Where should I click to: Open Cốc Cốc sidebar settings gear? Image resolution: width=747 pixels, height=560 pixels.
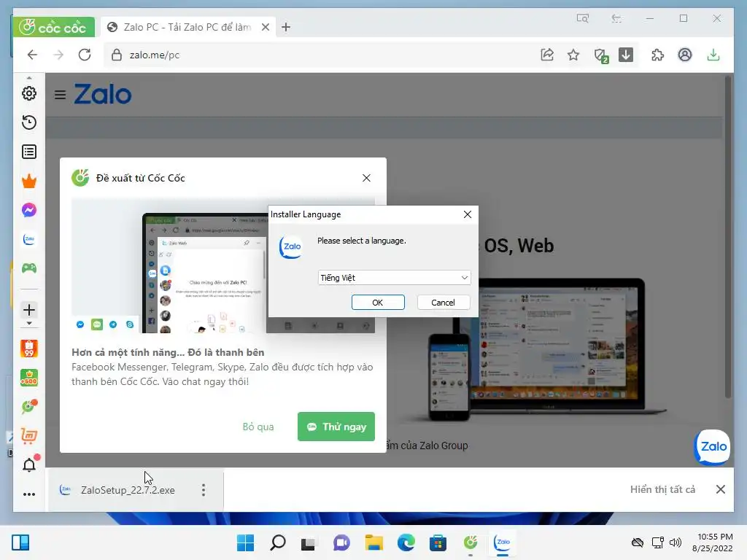[x=29, y=93]
